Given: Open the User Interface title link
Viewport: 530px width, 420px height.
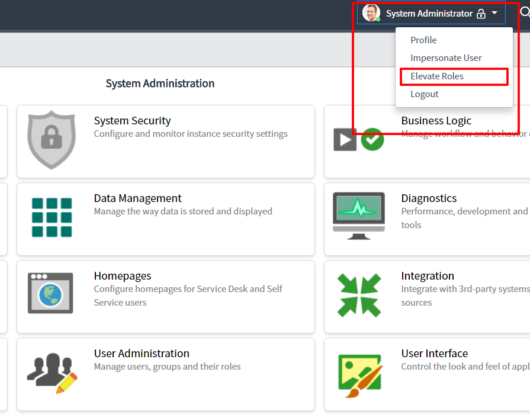Looking at the screenshot, I should coord(434,354).
